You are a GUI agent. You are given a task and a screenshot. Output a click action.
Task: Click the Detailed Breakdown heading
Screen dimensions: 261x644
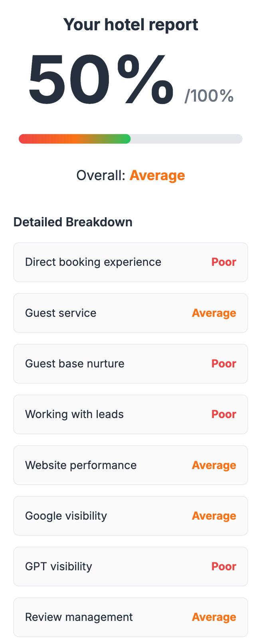[x=73, y=222]
